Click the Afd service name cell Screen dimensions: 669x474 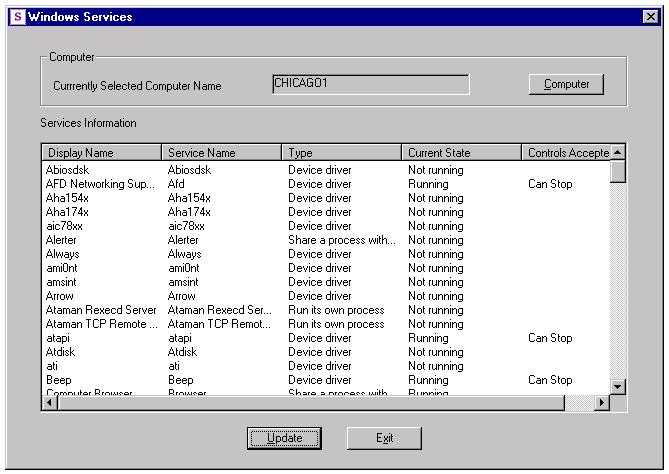point(176,184)
